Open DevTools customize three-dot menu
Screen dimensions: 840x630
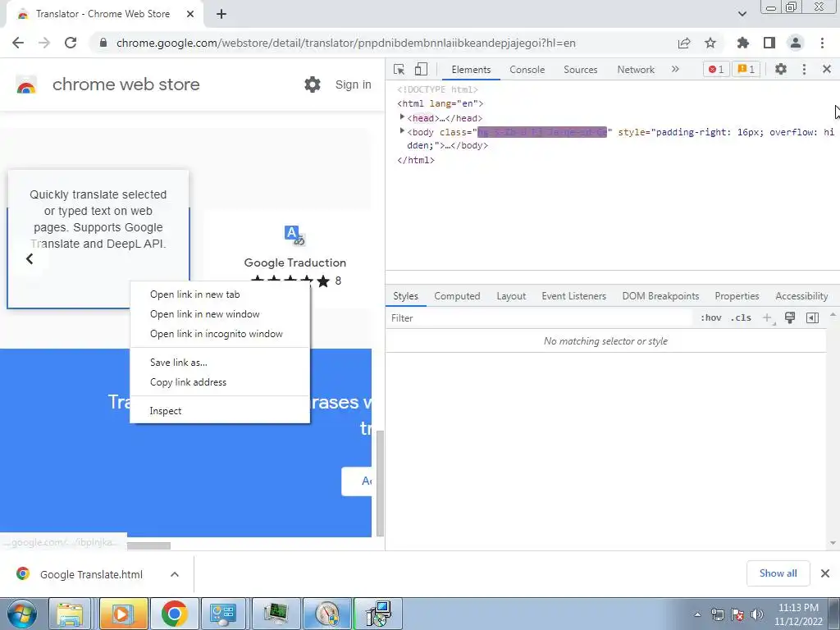(804, 69)
